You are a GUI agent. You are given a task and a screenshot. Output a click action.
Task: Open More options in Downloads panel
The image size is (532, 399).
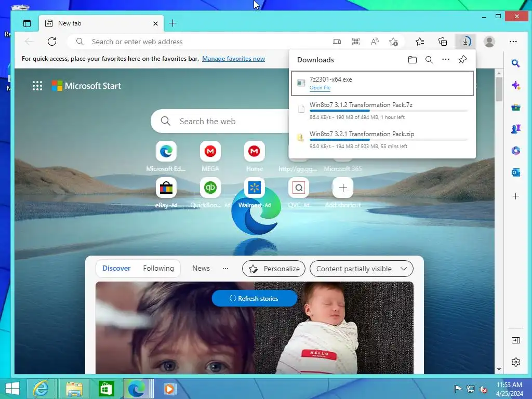[445, 59]
